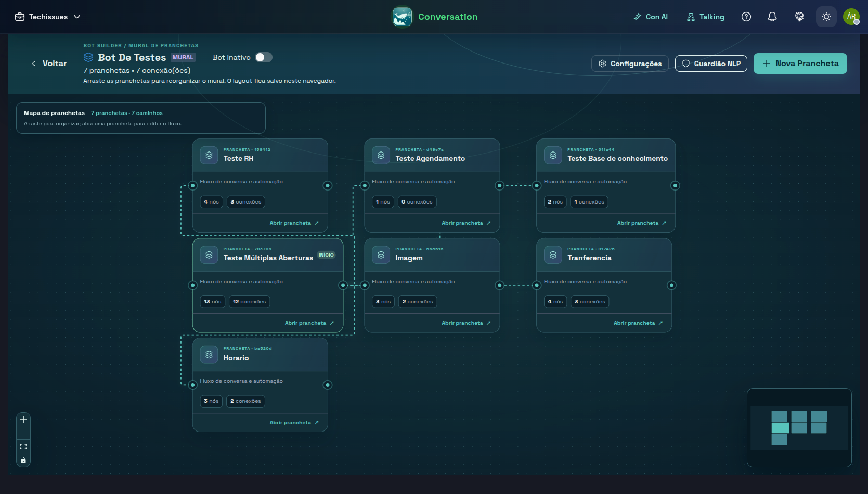Select the Teste Base de conhecimento title
Screen dimensions: 868x494
tap(617, 158)
